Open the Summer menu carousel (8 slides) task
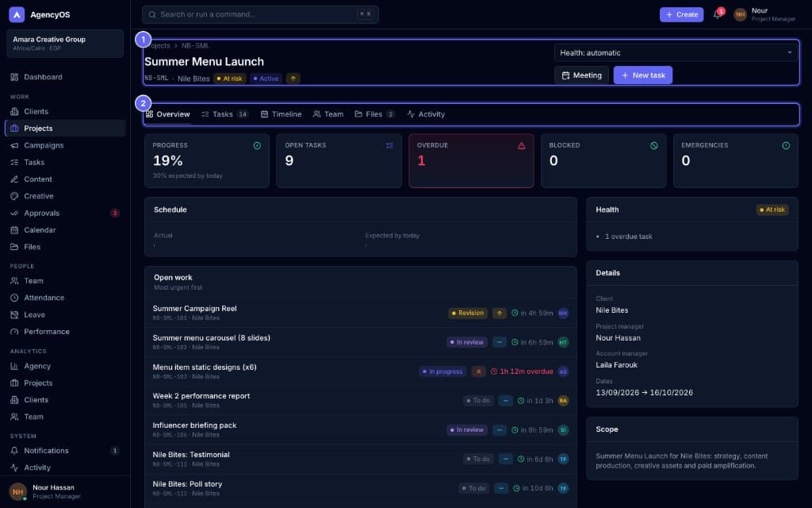Viewport: 812px width, 508px height. pos(361,343)
